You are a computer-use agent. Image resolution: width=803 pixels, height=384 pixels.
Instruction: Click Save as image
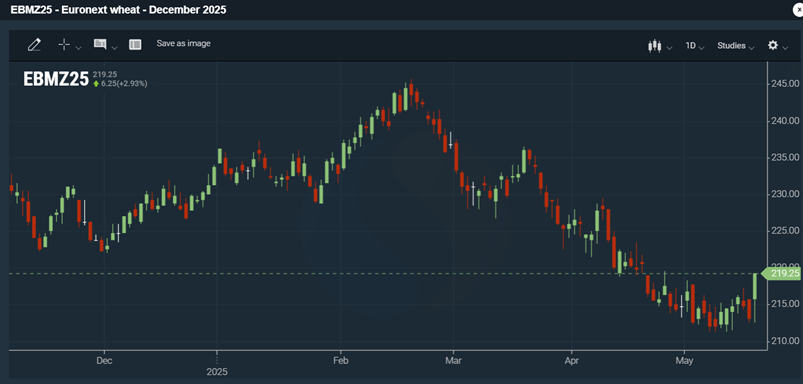click(183, 44)
